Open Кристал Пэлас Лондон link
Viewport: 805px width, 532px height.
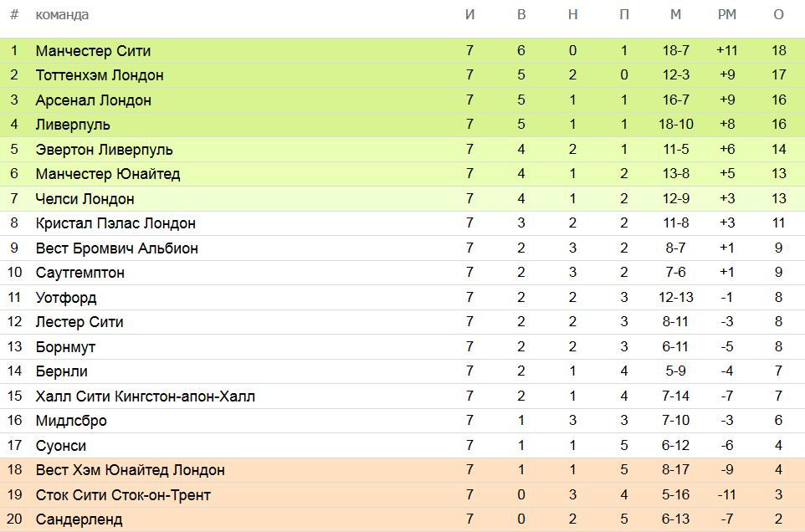[115, 223]
